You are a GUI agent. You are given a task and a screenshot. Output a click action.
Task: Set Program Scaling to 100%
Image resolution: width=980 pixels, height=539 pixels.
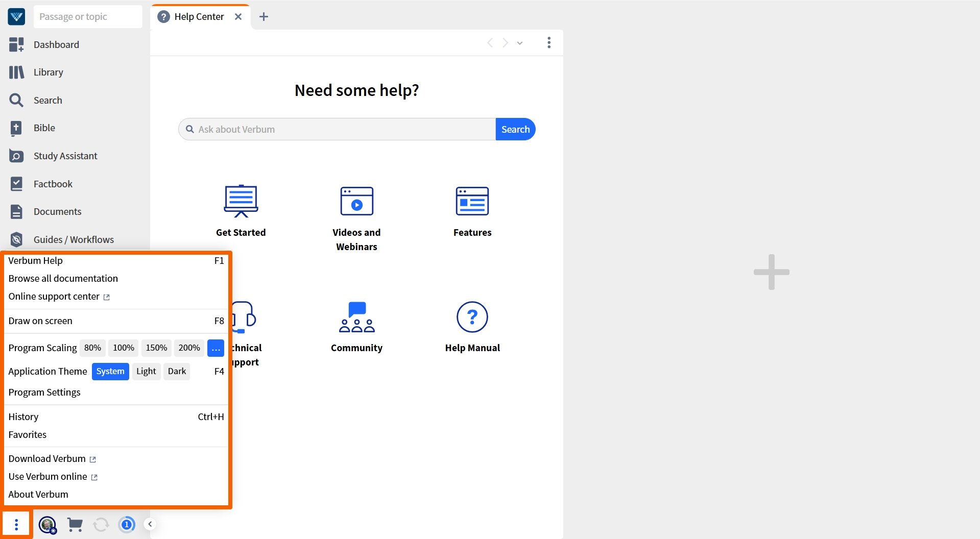pyautogui.click(x=124, y=348)
